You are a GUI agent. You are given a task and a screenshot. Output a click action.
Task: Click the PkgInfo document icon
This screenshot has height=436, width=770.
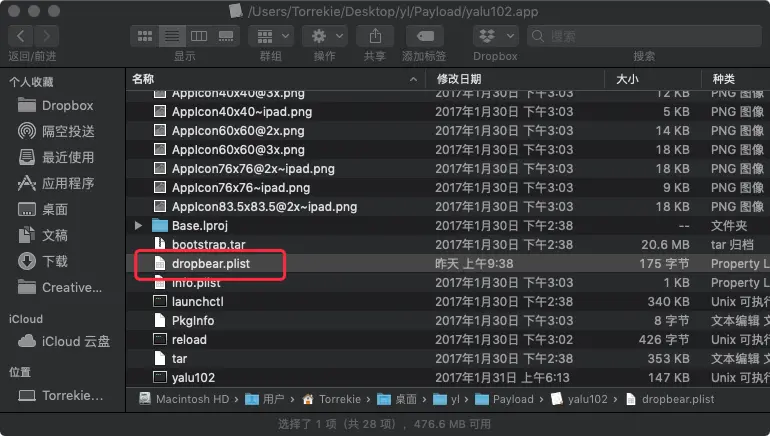click(x=160, y=321)
